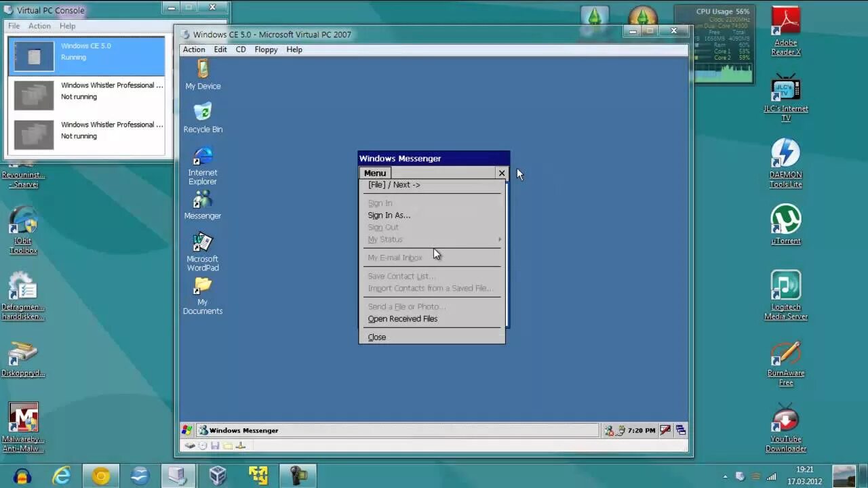Click the Messenger tray icon in CE taskbar
Screen dimensions: 868x488
tap(609, 430)
